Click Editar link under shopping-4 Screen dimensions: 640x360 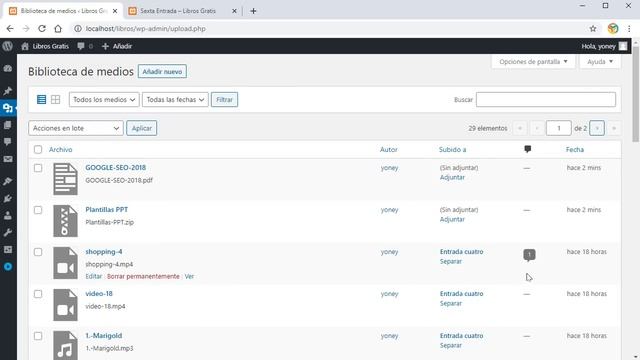pos(93,276)
